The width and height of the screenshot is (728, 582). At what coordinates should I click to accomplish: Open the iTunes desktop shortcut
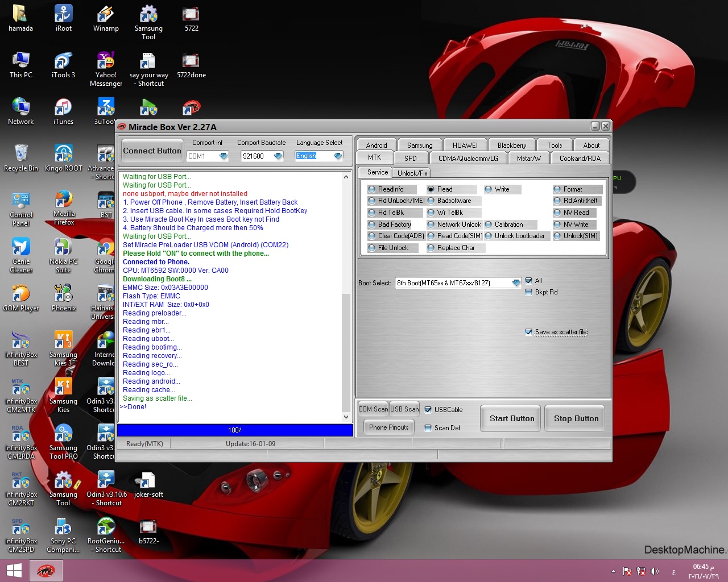pos(63,111)
